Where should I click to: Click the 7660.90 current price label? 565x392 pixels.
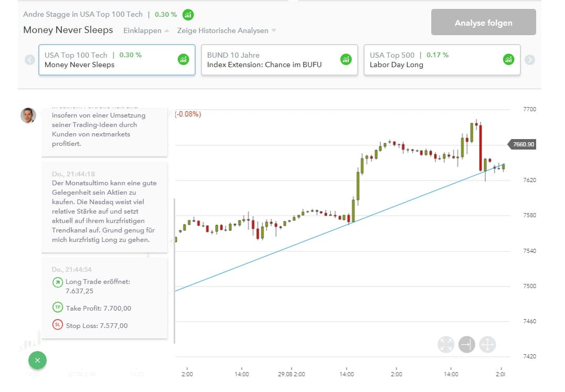[x=523, y=144]
